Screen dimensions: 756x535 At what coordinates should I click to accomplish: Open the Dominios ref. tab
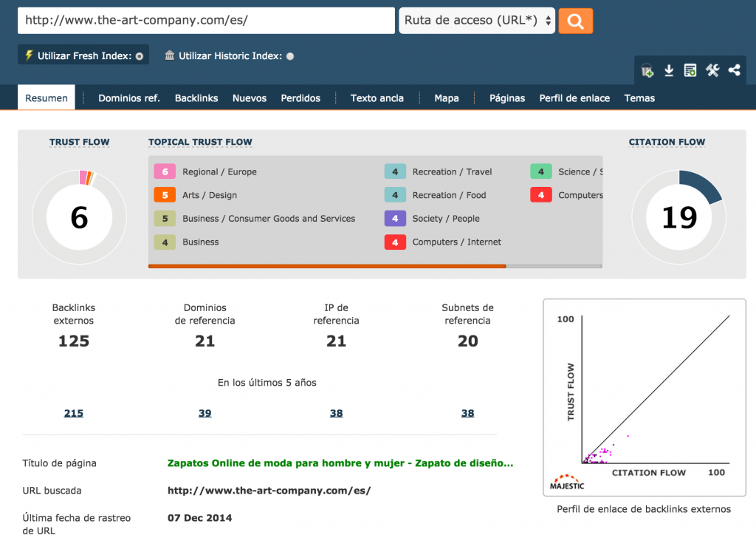129,98
